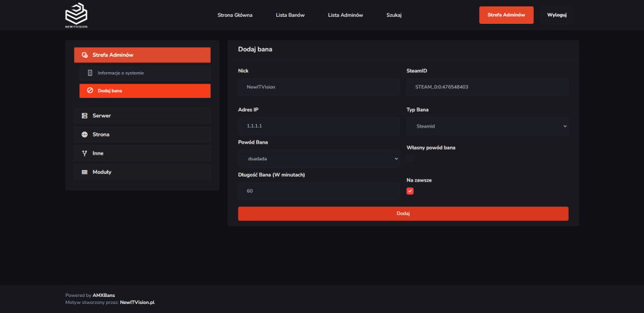Click the Własny powód bana label
Screen dimensions: 644x313
click(x=431, y=148)
